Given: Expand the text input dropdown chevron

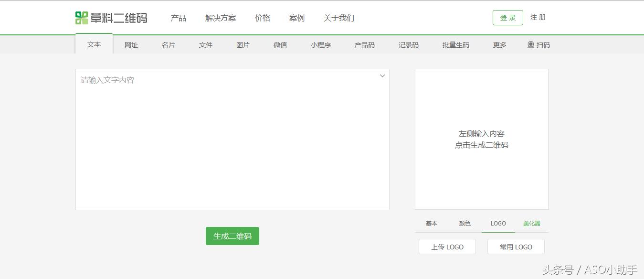Looking at the screenshot, I should pyautogui.click(x=382, y=75).
